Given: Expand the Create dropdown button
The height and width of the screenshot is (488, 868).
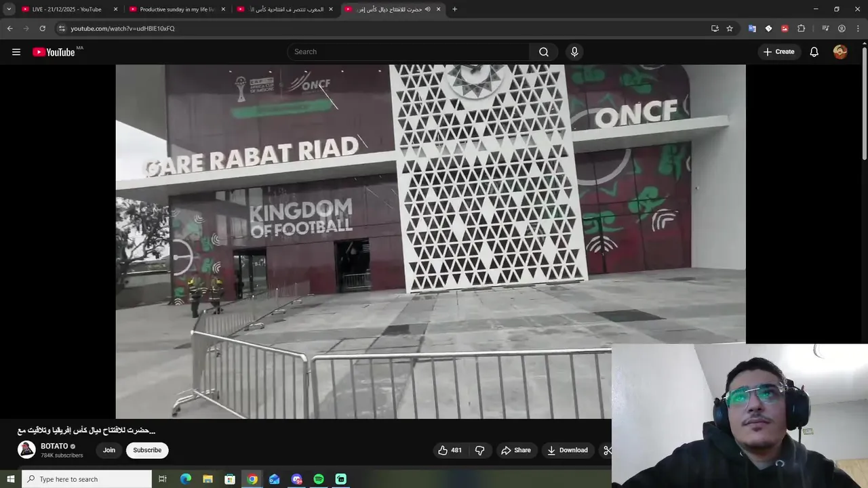Looking at the screenshot, I should (778, 52).
